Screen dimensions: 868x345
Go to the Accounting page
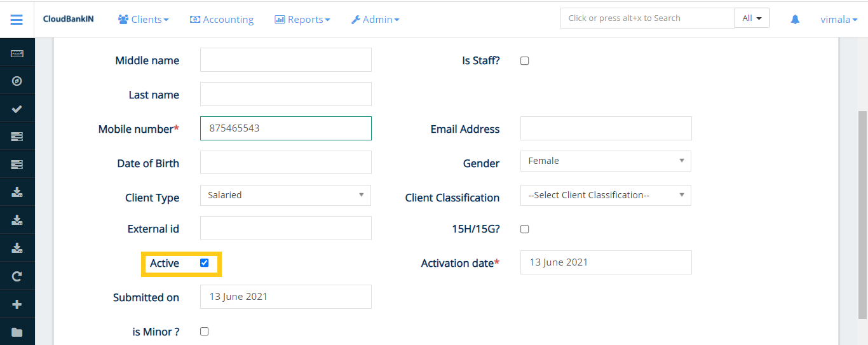coord(222,20)
